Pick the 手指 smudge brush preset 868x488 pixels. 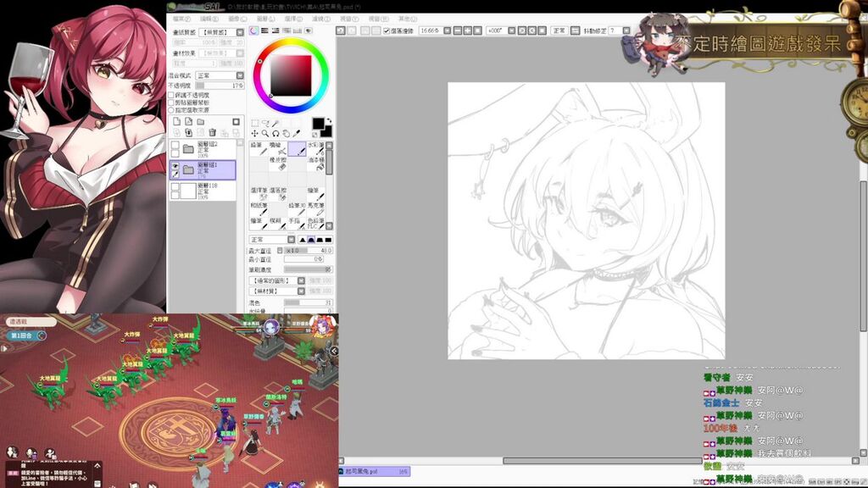pyautogui.click(x=296, y=223)
